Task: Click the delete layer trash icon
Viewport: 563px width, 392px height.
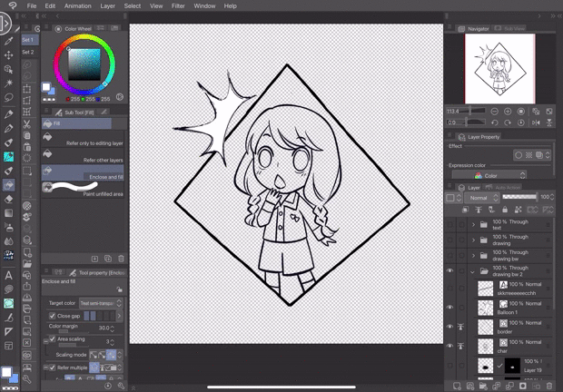Action: tap(549, 386)
